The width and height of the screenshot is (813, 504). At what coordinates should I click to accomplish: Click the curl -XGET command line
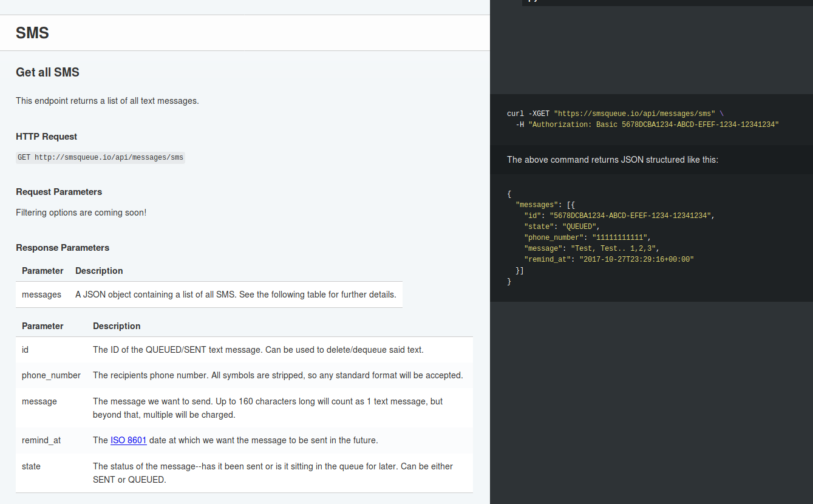click(614, 114)
